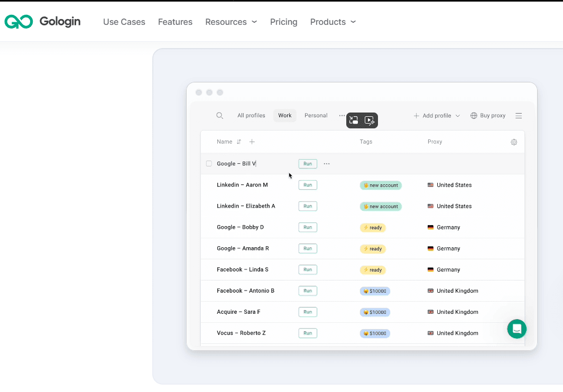Expand the Resources dropdown menu
The width and height of the screenshot is (563, 392).
pos(231,22)
